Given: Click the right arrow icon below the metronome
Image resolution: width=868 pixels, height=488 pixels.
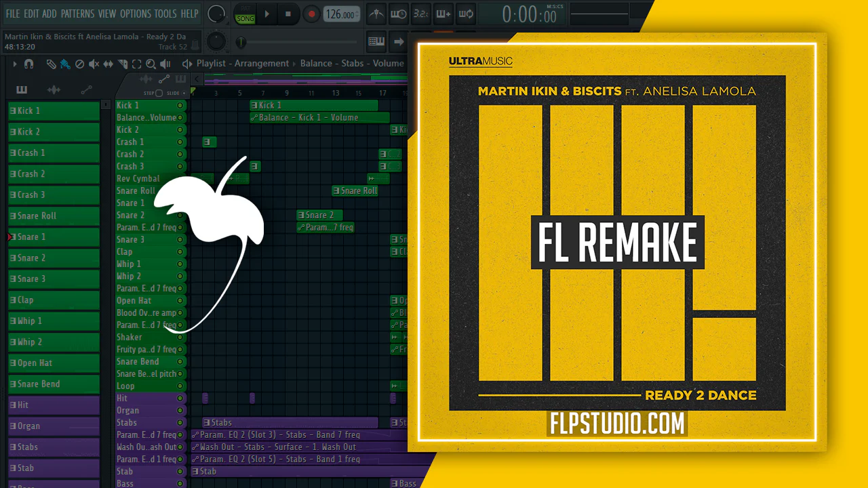Looking at the screenshot, I should pos(399,41).
